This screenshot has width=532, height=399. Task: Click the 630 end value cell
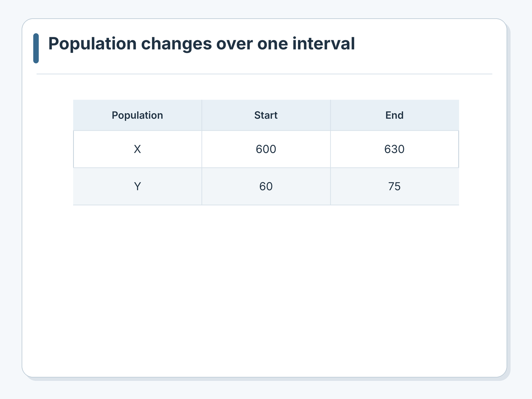click(395, 149)
